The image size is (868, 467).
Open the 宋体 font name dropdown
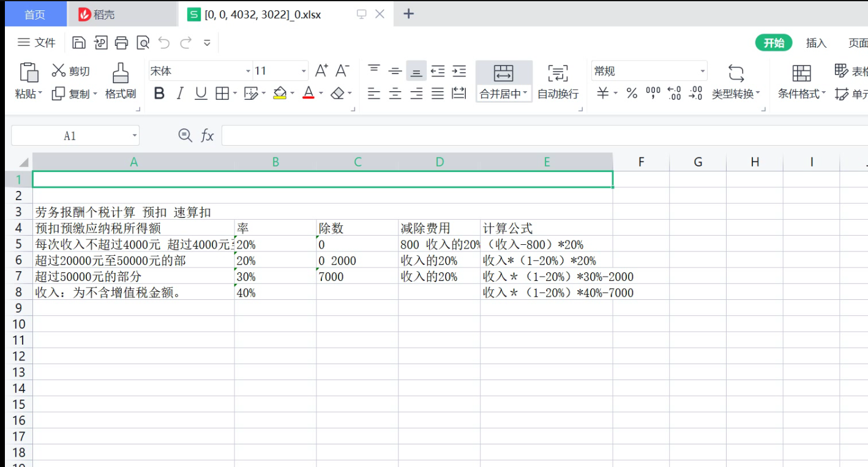tap(248, 71)
